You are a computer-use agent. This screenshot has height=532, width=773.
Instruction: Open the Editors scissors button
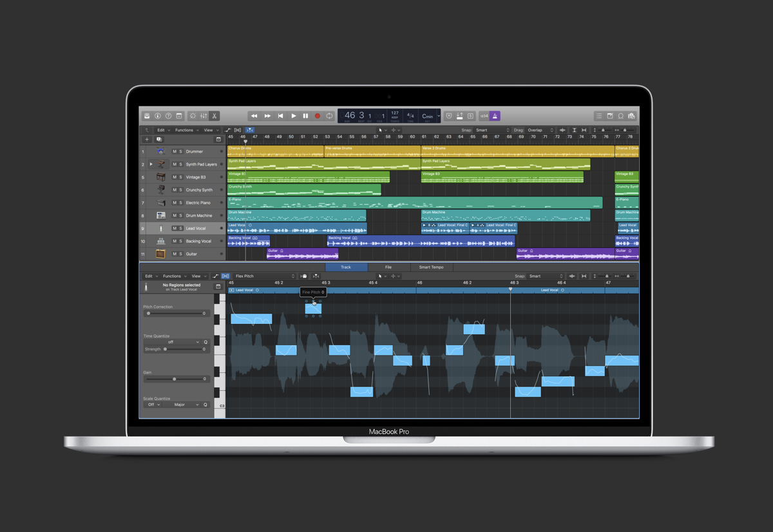pyautogui.click(x=215, y=116)
